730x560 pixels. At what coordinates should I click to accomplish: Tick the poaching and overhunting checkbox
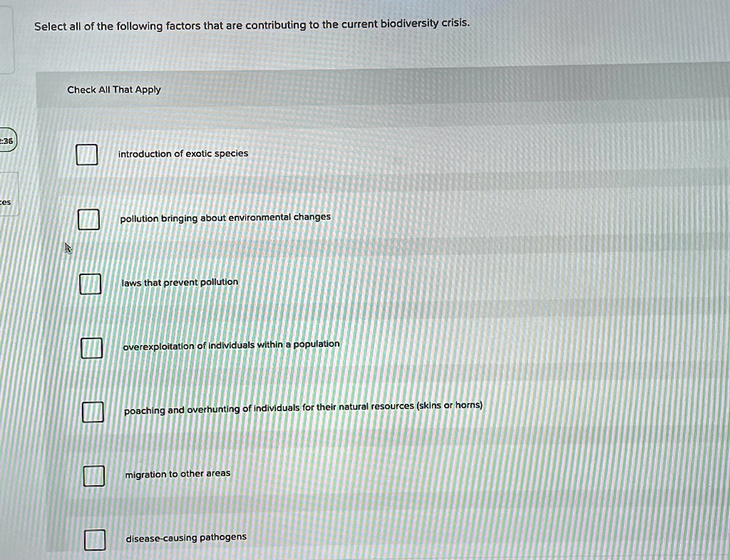coord(93,412)
